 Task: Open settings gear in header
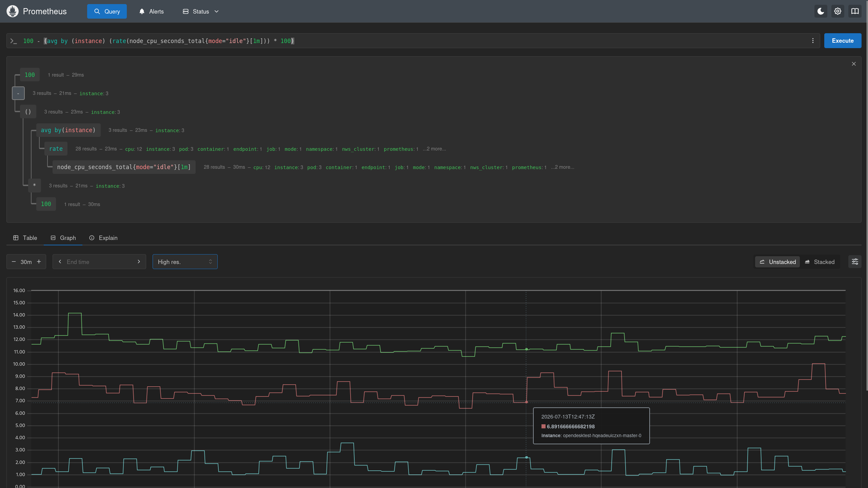click(838, 11)
